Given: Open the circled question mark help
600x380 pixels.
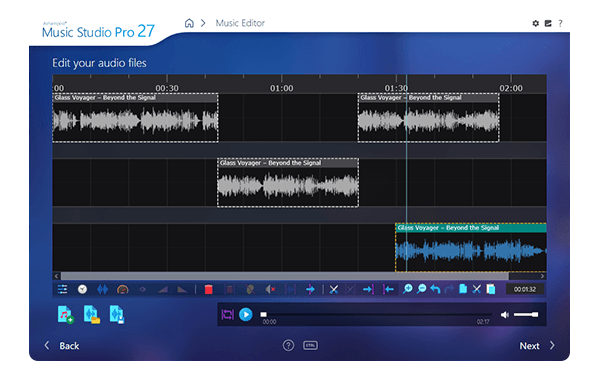Looking at the screenshot, I should pos(288,346).
